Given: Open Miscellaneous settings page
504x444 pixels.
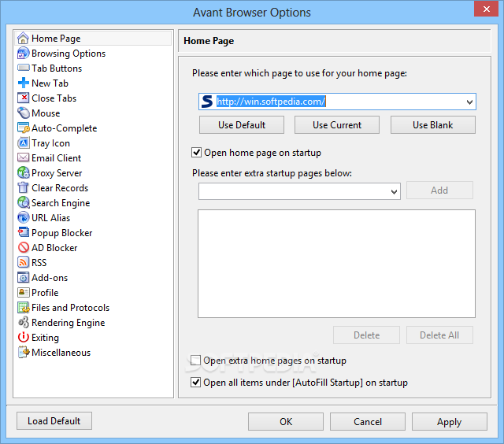Looking at the screenshot, I should pos(61,353).
